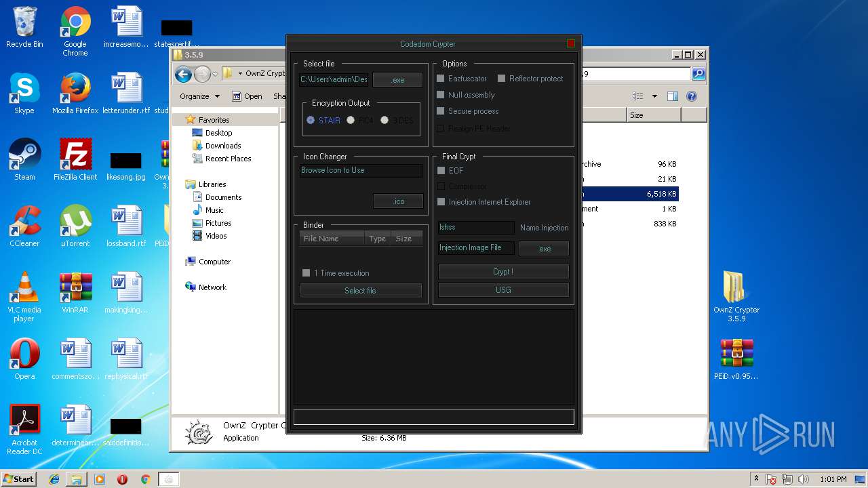Click the .exe button under Select file
The height and width of the screenshot is (488, 868).
coord(397,79)
